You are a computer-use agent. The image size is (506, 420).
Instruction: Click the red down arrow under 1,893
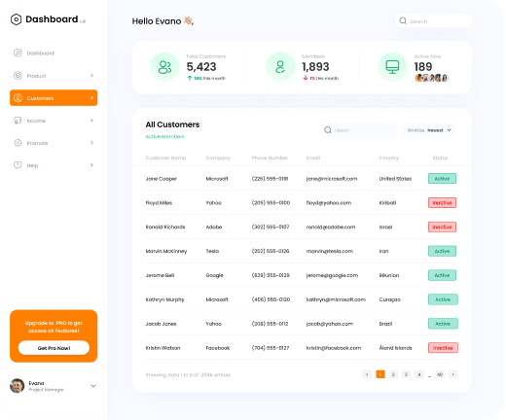[x=306, y=78]
